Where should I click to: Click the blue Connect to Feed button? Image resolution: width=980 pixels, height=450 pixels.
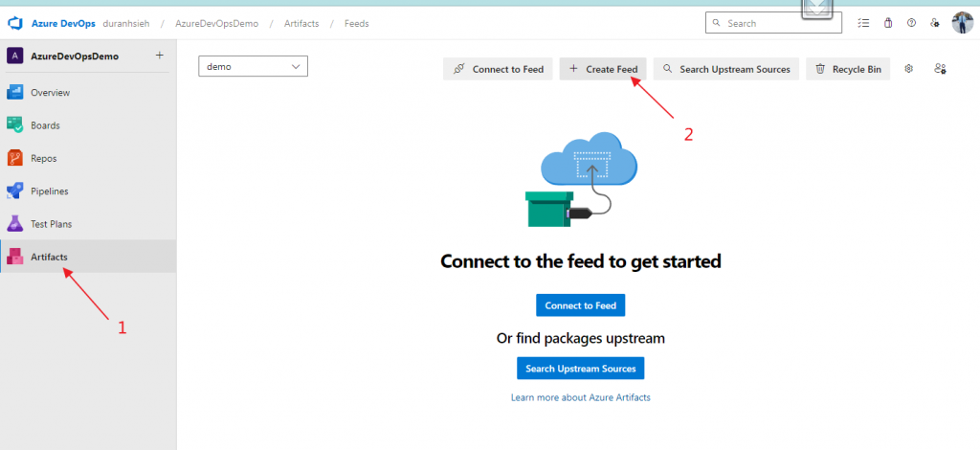[x=581, y=305]
